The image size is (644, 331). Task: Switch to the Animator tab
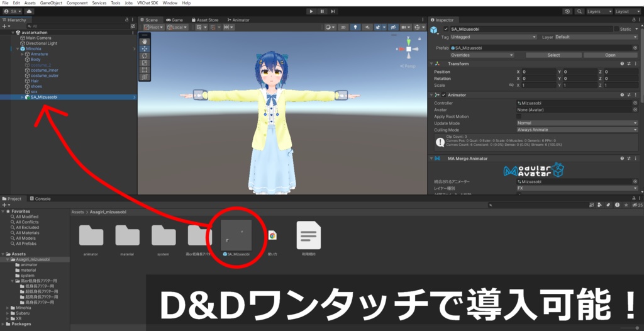click(238, 20)
